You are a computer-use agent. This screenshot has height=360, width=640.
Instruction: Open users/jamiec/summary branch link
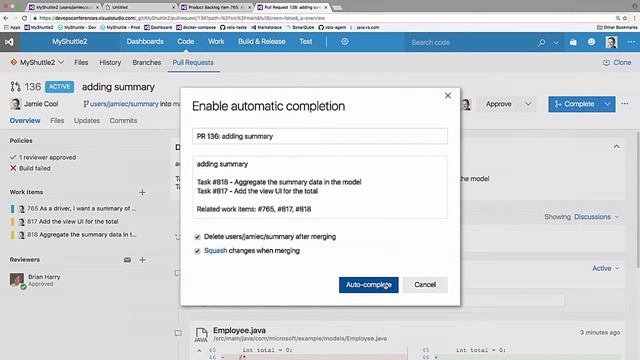(x=124, y=104)
